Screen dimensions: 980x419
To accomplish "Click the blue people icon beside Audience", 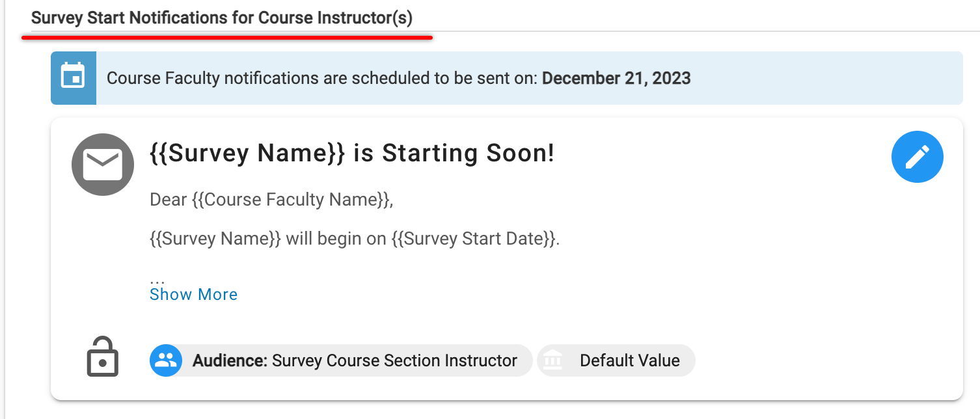I will tap(166, 360).
